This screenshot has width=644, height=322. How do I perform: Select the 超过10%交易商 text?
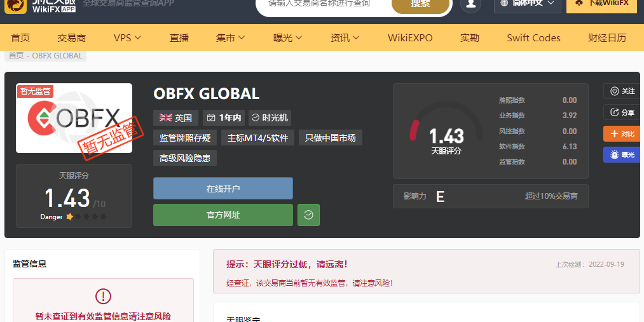(551, 196)
